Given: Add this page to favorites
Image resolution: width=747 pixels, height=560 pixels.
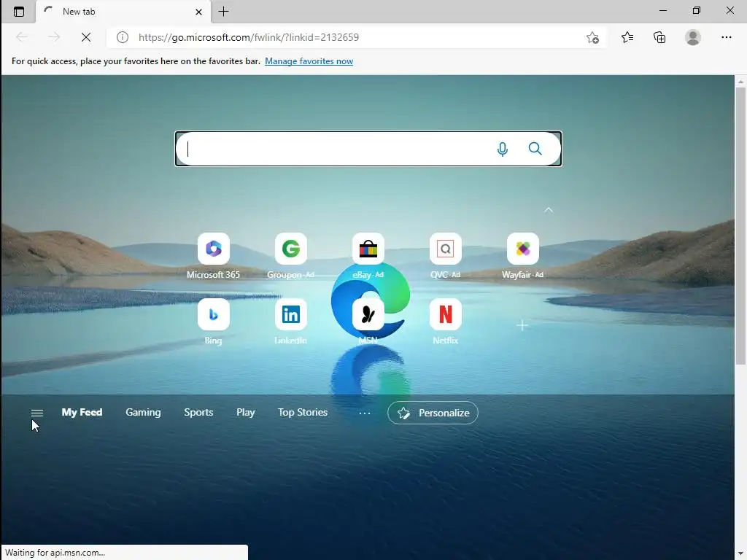Looking at the screenshot, I should pyautogui.click(x=592, y=37).
